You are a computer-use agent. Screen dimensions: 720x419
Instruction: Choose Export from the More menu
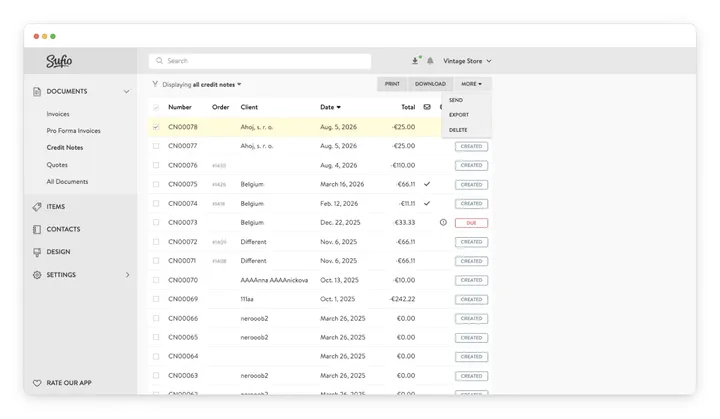(459, 115)
